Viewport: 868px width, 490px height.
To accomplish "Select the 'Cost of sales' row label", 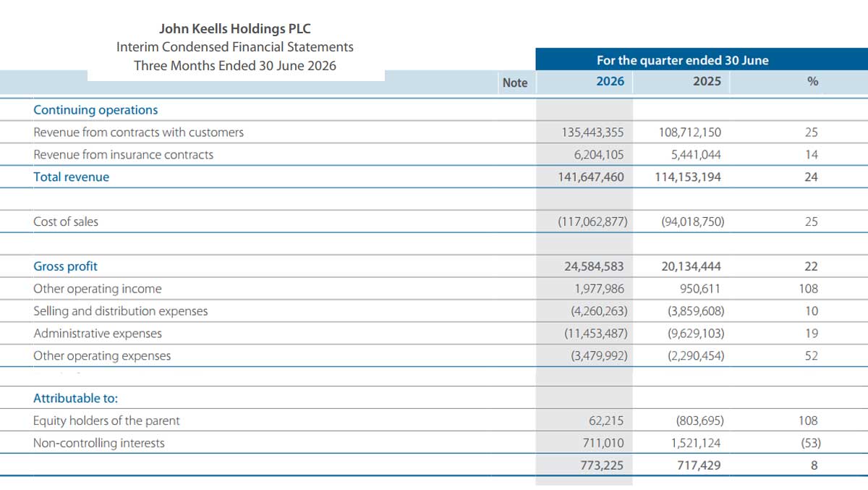I will [x=66, y=222].
